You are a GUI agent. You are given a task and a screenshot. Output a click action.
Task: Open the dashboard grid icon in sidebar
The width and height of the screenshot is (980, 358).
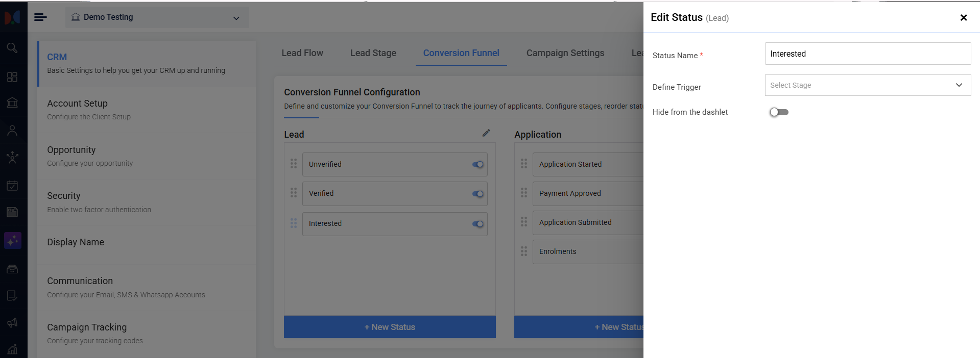coord(12,77)
